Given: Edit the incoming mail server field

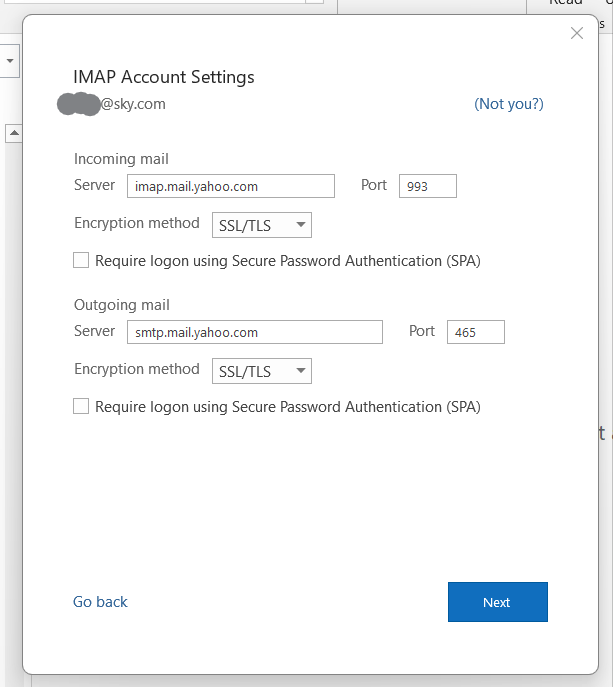Looking at the screenshot, I should tap(231, 186).
